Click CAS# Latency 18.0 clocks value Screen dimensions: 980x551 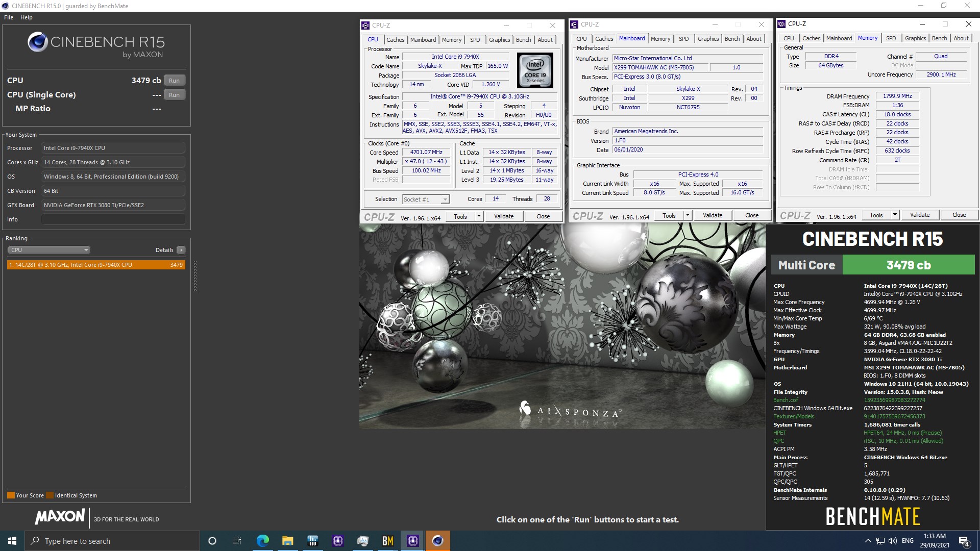897,114
